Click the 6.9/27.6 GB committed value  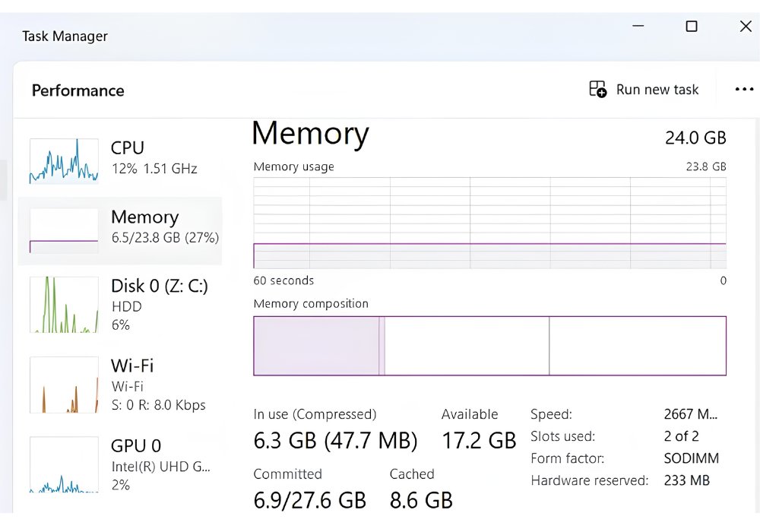pos(310,500)
